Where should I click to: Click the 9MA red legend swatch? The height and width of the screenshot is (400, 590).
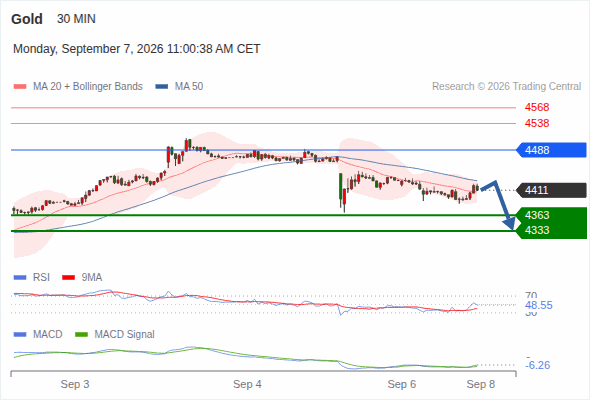68,278
